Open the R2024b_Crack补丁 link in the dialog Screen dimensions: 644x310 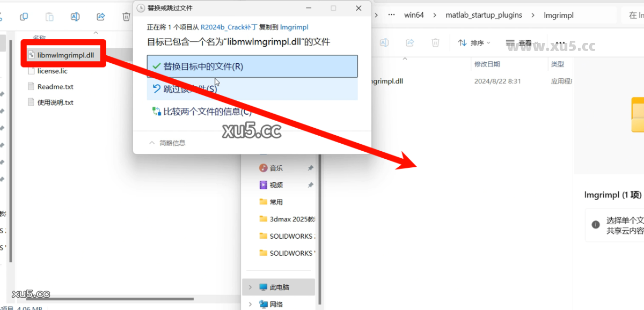click(226, 26)
